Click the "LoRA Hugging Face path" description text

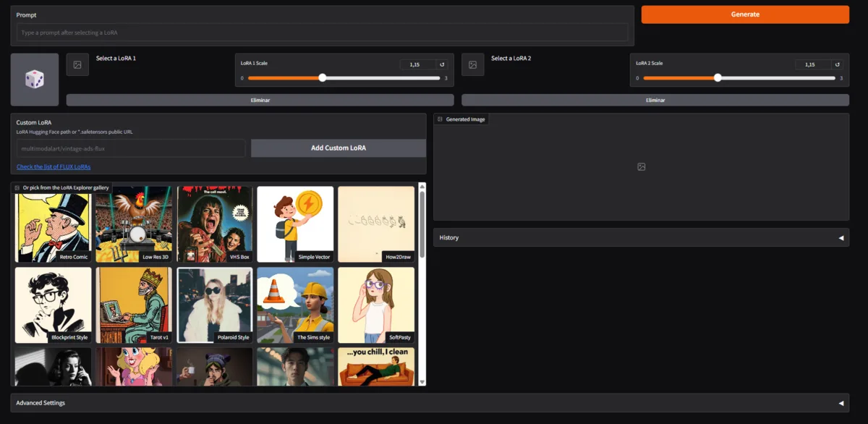pyautogui.click(x=75, y=132)
